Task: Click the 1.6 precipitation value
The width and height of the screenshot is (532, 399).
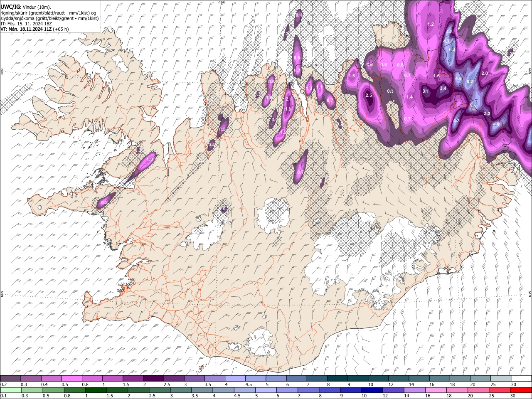Action: (x=436, y=76)
